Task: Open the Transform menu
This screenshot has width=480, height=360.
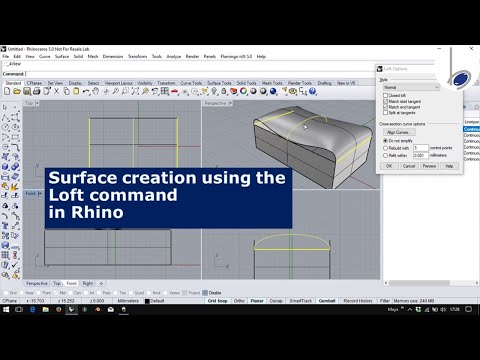Action: click(x=137, y=56)
